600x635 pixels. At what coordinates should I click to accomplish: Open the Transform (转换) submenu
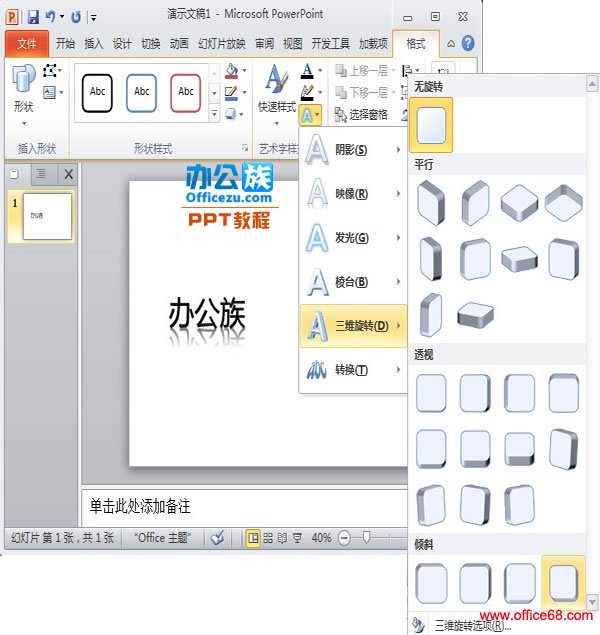point(353,370)
